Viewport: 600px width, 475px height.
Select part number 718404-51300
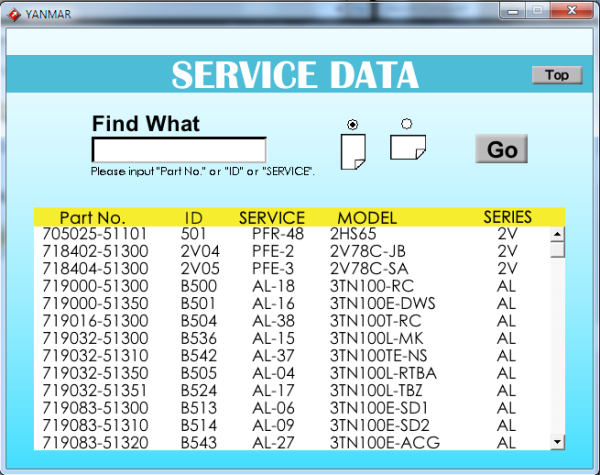[x=95, y=269]
